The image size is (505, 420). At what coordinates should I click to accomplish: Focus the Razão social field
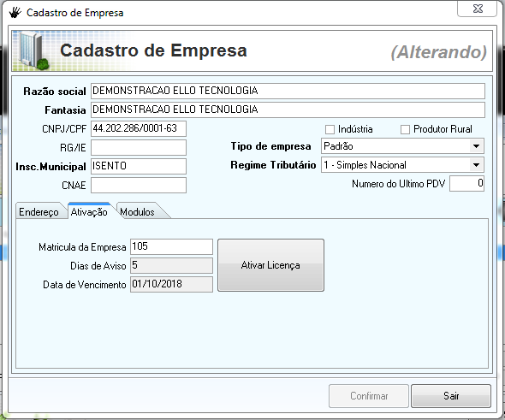pyautogui.click(x=288, y=91)
